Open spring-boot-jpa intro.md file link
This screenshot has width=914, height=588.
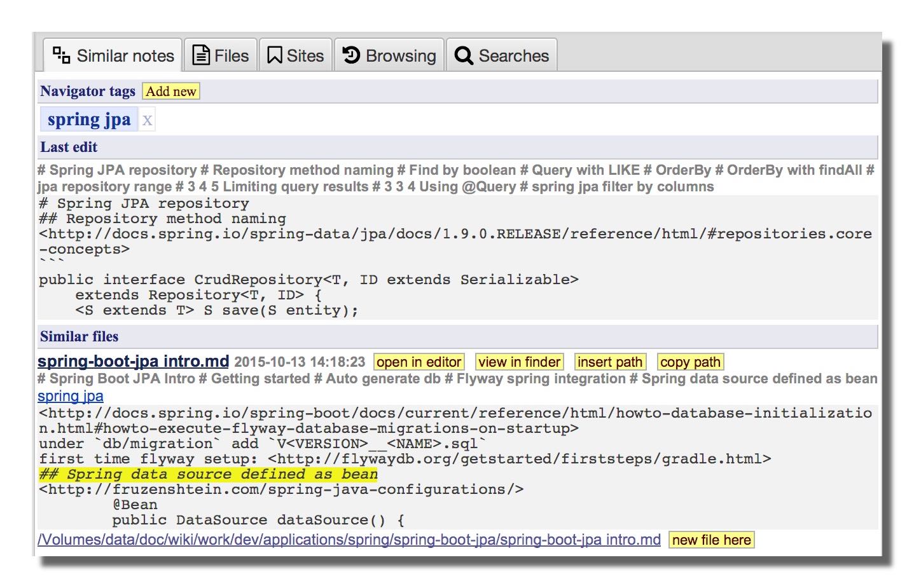[133, 361]
